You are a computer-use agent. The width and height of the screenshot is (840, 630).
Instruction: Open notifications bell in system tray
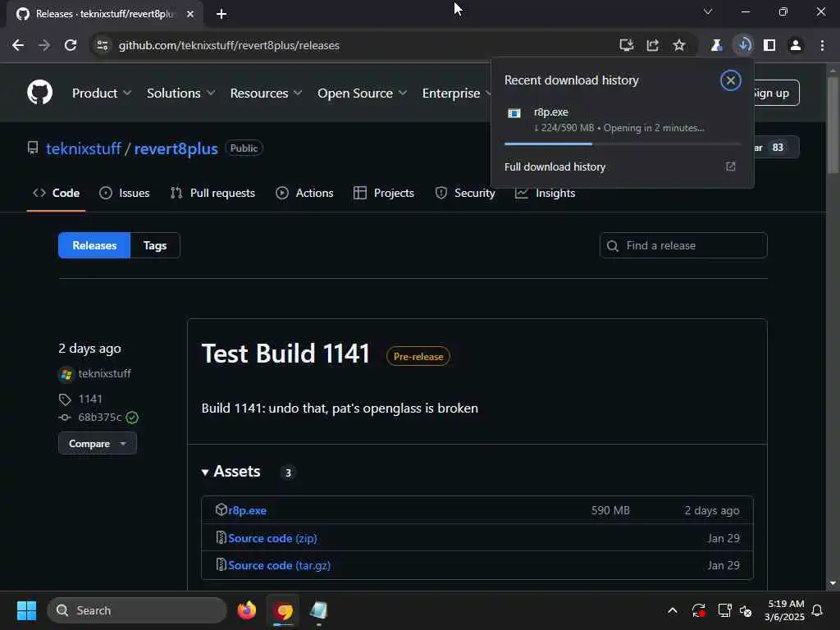[817, 610]
